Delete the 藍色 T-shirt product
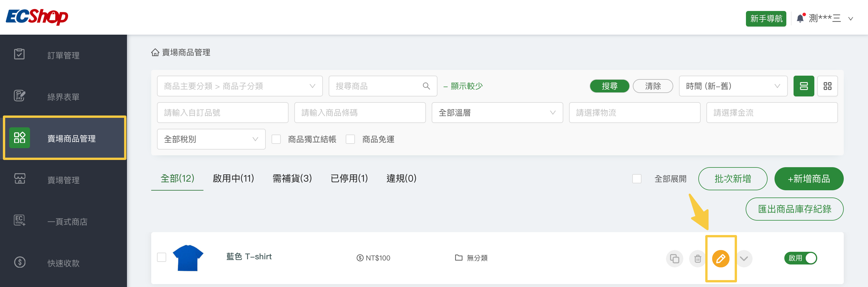Viewport: 868px width, 287px height. [697, 259]
